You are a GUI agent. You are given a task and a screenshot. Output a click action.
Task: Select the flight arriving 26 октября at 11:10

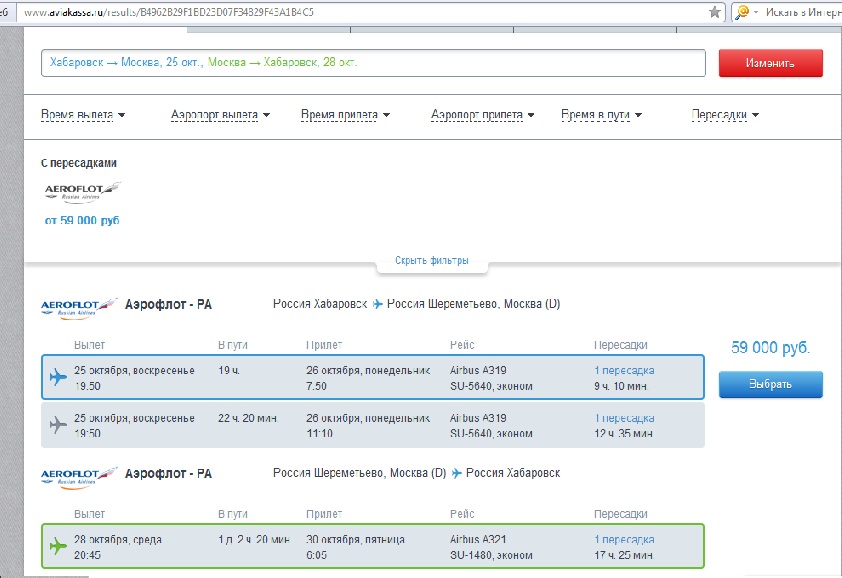pos(373,425)
